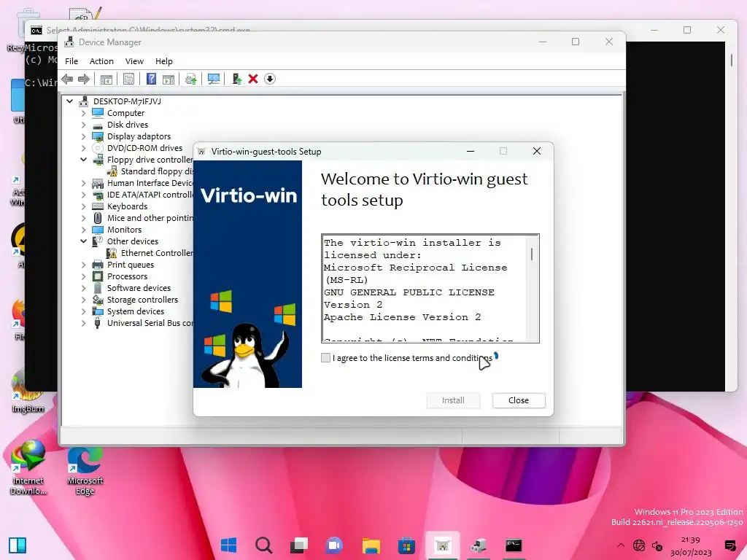Select the Ethernet Controller device
The height and width of the screenshot is (560, 747).
coord(157,253)
